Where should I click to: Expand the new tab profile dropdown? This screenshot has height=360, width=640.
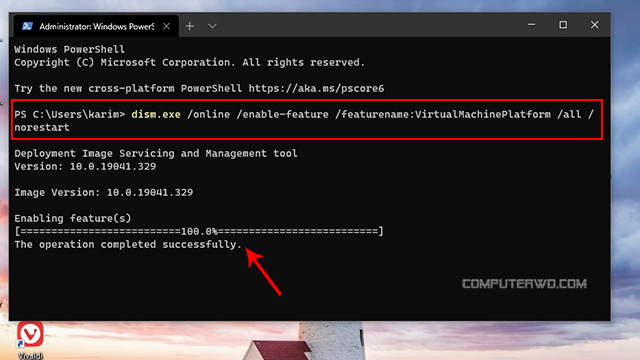(212, 26)
